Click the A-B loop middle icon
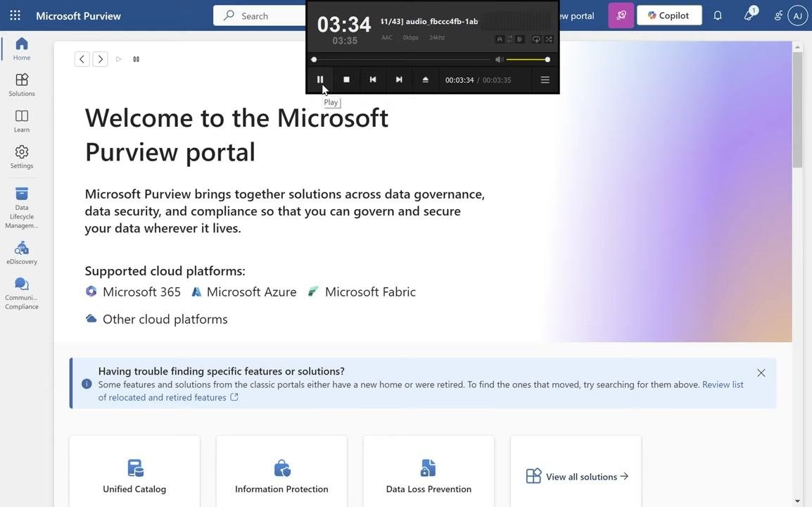Viewport: 812px width, 507px height. pyautogui.click(x=509, y=39)
